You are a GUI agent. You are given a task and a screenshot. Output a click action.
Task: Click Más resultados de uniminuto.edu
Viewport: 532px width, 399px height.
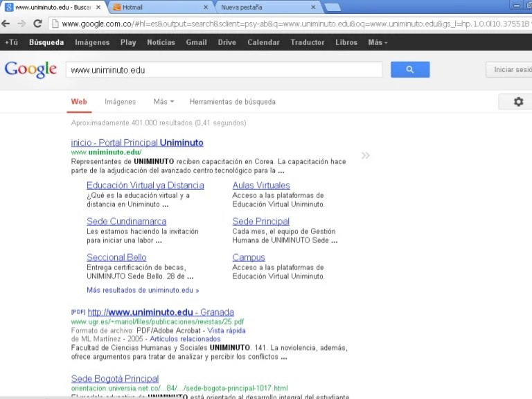[143, 290]
